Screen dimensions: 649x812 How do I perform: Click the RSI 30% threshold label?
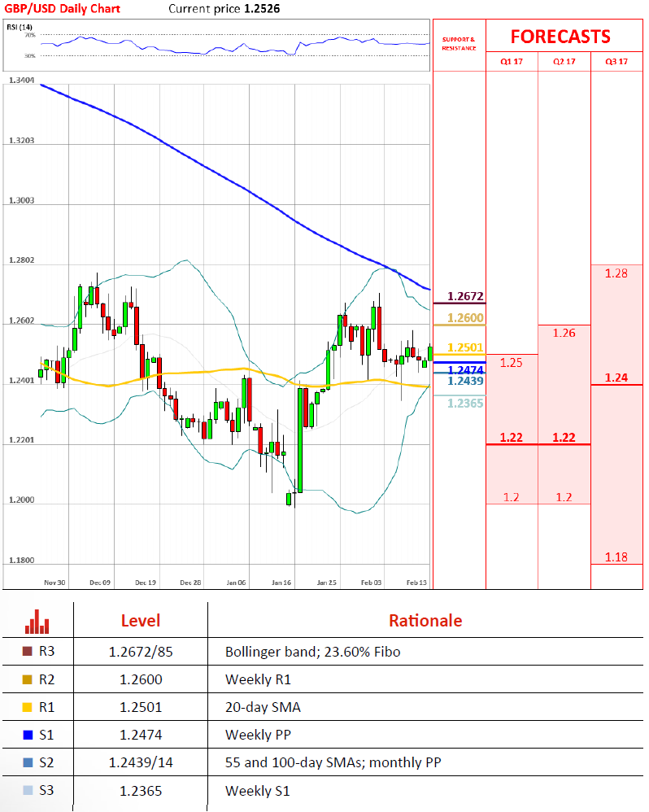pos(30,55)
